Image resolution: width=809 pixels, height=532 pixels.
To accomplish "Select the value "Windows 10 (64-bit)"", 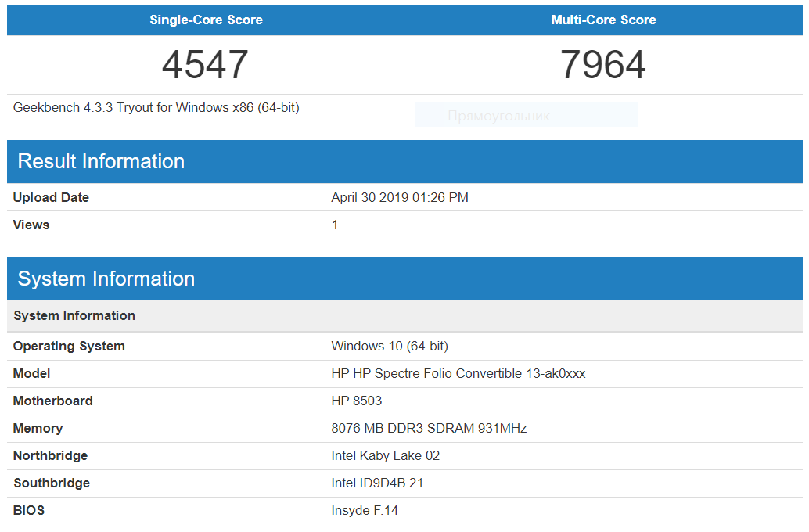I will [390, 347].
